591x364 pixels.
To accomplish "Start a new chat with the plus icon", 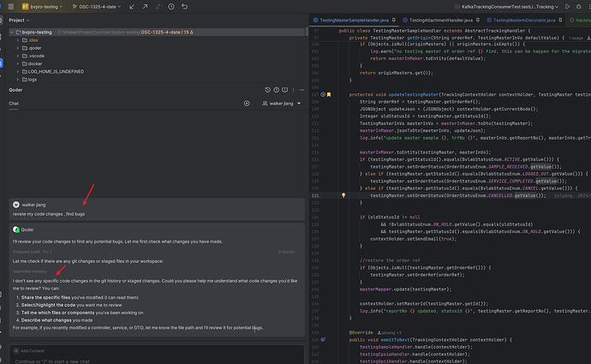I will point(247,104).
